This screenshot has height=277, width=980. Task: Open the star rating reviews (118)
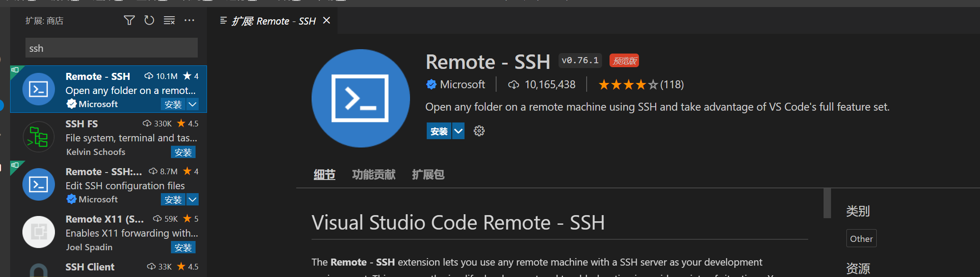tap(641, 84)
